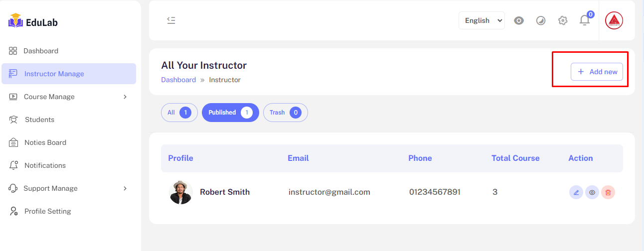Click the Add new button

597,72
